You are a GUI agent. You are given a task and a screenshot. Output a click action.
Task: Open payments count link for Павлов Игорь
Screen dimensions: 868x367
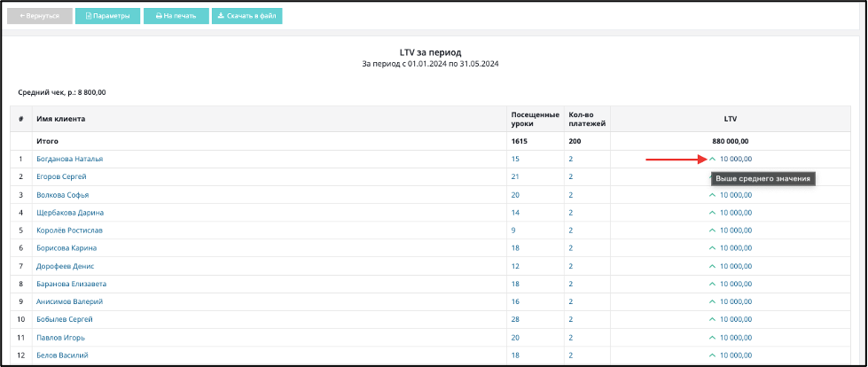tap(571, 338)
